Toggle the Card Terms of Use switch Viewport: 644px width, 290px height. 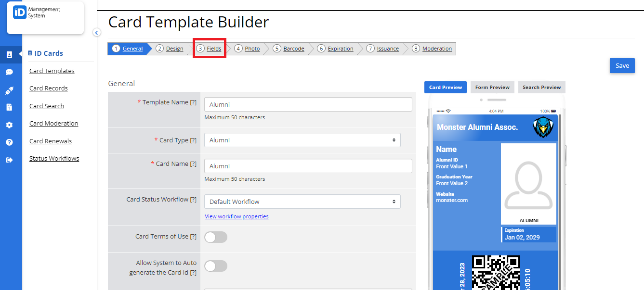coord(216,237)
